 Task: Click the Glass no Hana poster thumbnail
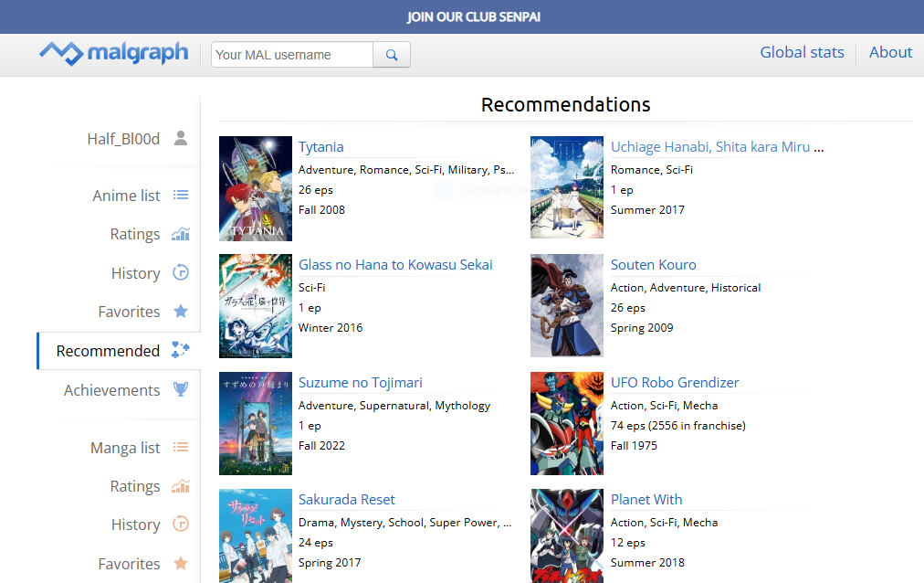[256, 306]
